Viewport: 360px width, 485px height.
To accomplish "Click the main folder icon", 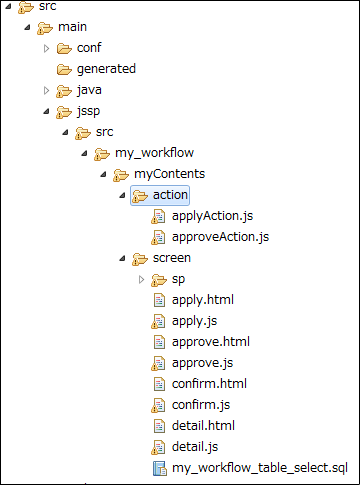I will point(45,28).
